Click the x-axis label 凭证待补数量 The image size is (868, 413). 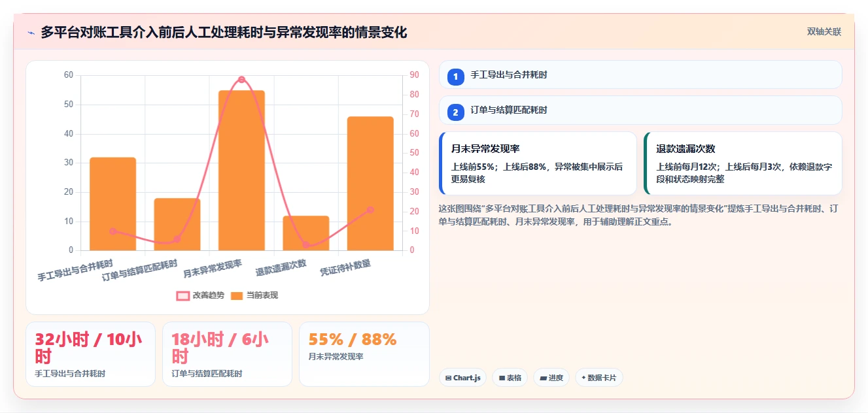tap(345, 267)
